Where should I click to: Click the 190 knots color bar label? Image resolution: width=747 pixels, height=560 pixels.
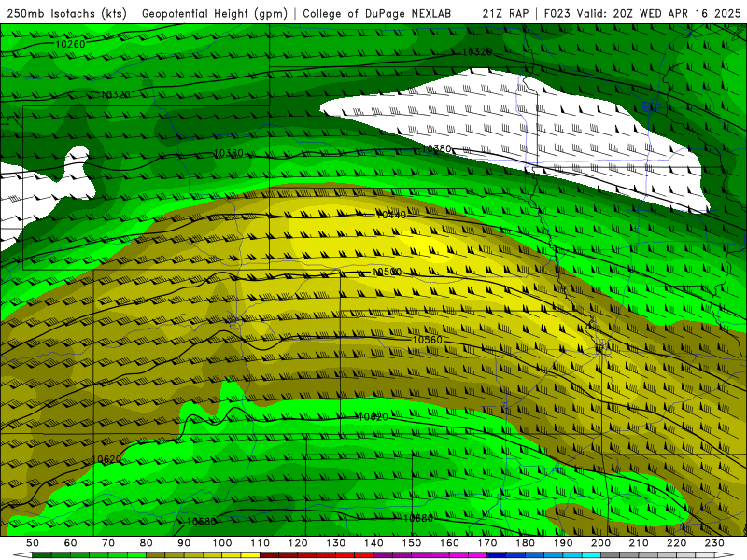563,543
